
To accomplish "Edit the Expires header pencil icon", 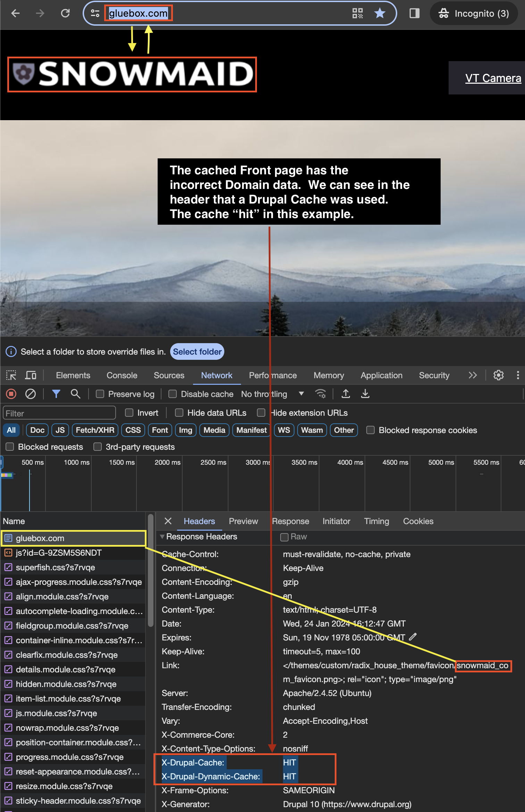I will pyautogui.click(x=412, y=637).
